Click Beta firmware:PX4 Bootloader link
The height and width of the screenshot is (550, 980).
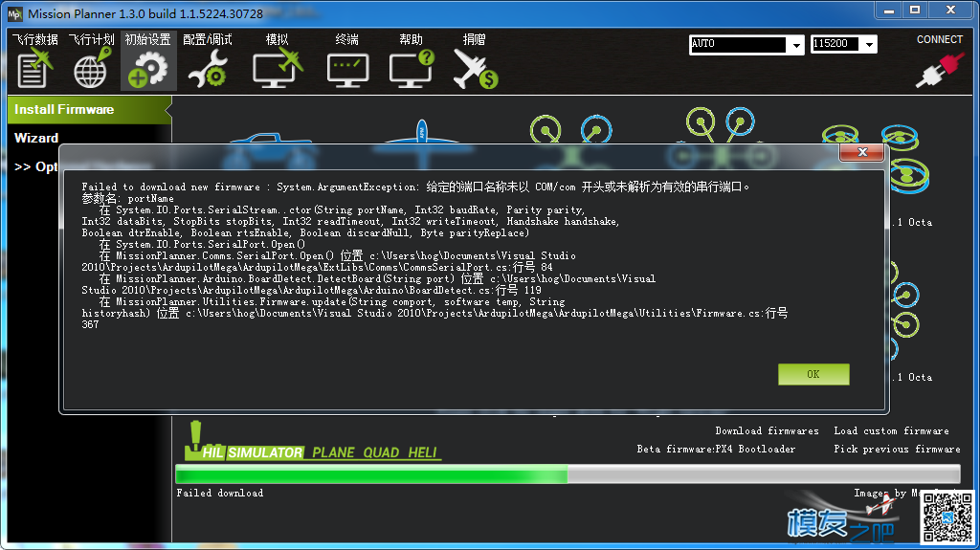[x=716, y=449]
